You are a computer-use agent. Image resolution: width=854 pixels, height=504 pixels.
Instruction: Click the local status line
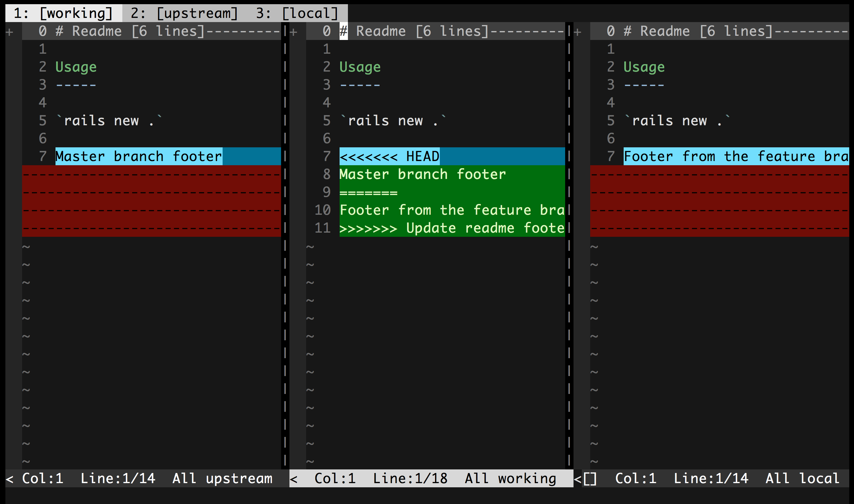coord(714,479)
